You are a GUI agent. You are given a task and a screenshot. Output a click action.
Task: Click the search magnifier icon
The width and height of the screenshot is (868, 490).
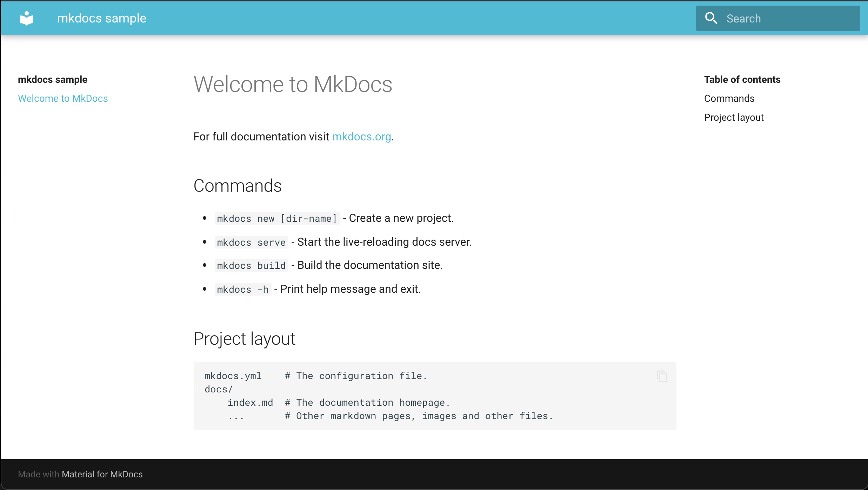pyautogui.click(x=711, y=18)
